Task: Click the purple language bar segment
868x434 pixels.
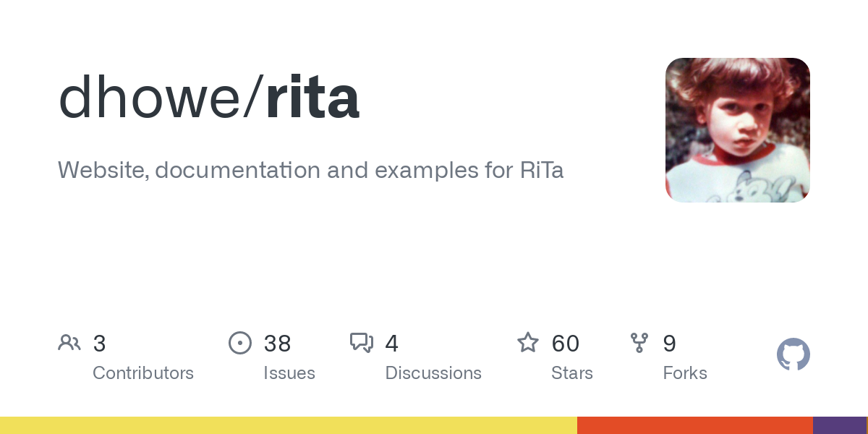Action: pyautogui.click(x=839, y=425)
